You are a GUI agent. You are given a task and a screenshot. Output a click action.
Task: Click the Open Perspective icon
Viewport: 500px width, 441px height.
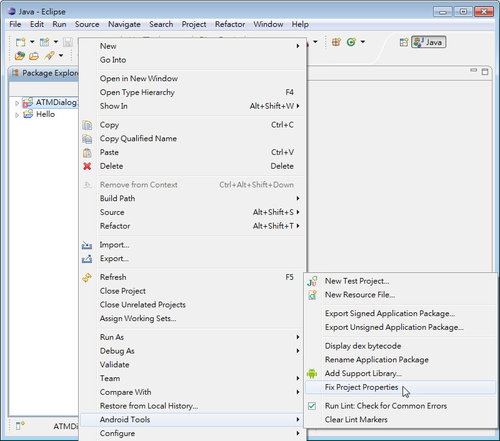(x=404, y=42)
